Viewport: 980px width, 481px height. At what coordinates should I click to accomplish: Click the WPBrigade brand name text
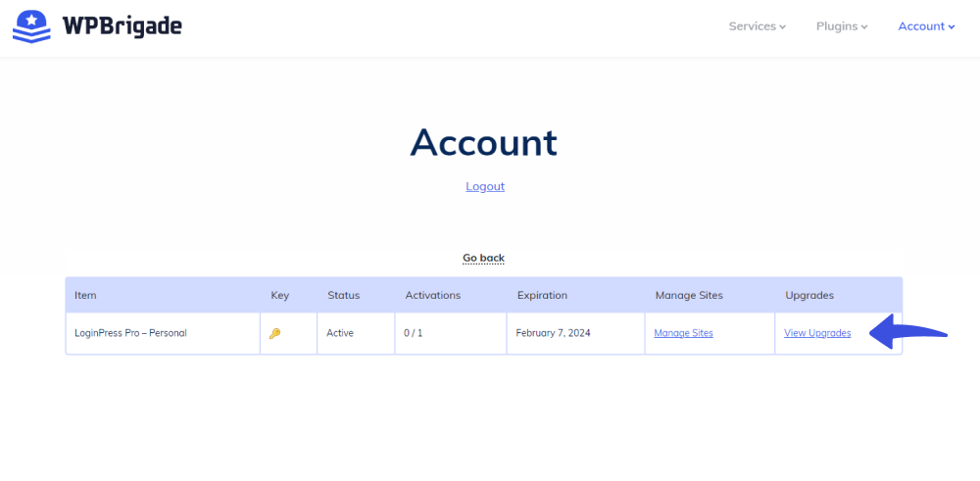122,26
